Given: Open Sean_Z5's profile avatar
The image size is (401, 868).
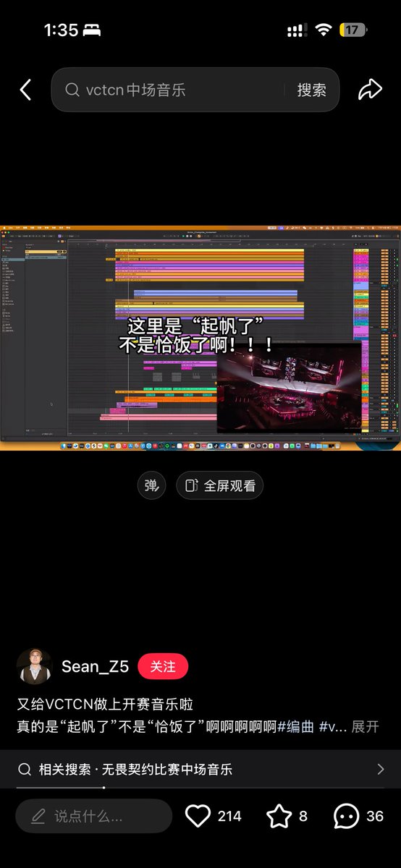Looking at the screenshot, I should 34,666.
